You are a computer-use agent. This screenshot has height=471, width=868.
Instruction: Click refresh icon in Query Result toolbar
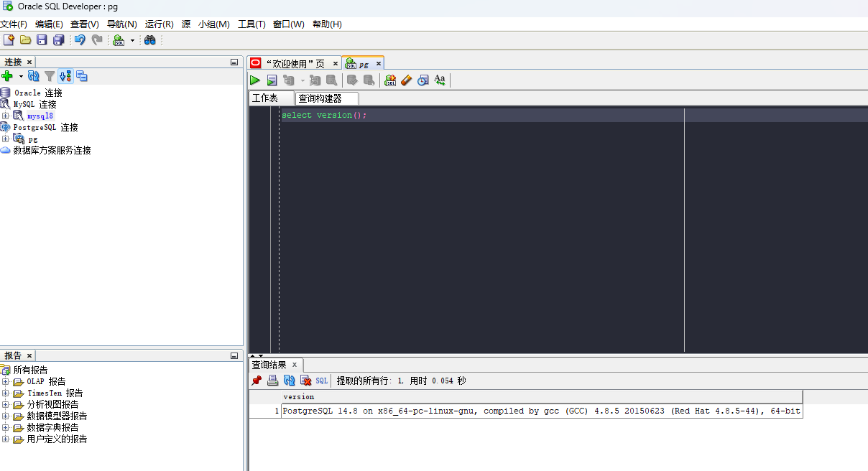[x=290, y=381]
